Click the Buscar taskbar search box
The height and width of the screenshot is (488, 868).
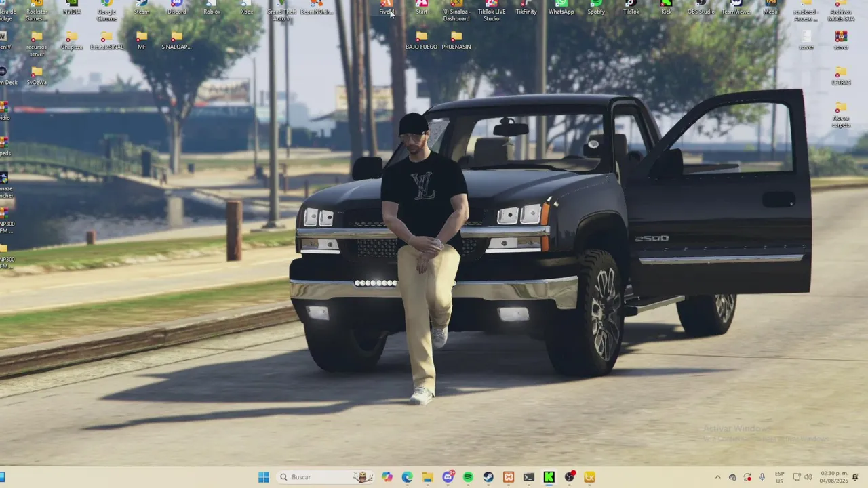(326, 477)
